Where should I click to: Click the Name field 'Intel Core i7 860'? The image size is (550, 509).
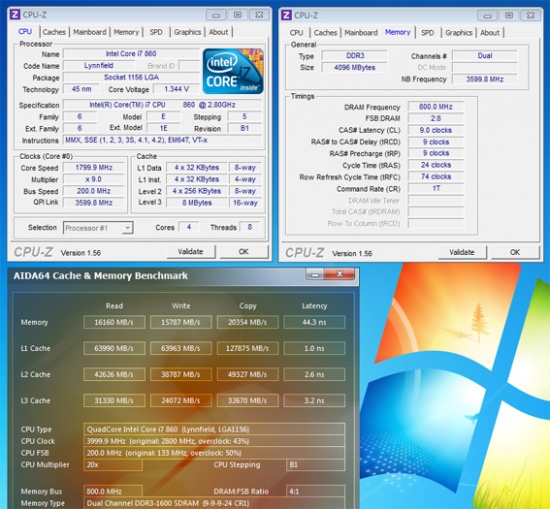[131, 54]
